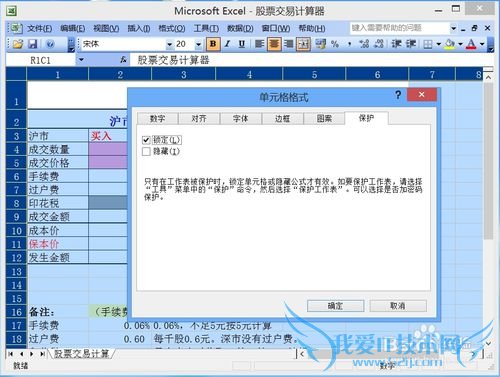Expand the Font Color dropdown arrow

coord(482,44)
